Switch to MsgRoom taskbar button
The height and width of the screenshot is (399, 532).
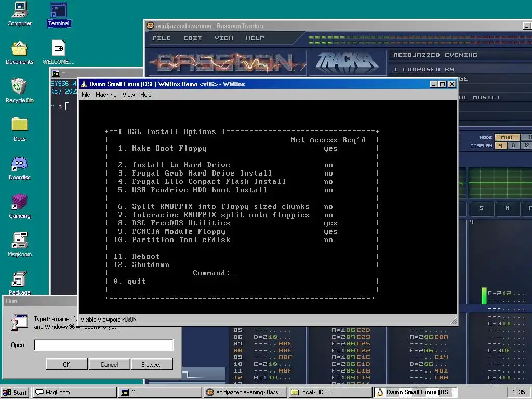pyautogui.click(x=74, y=392)
